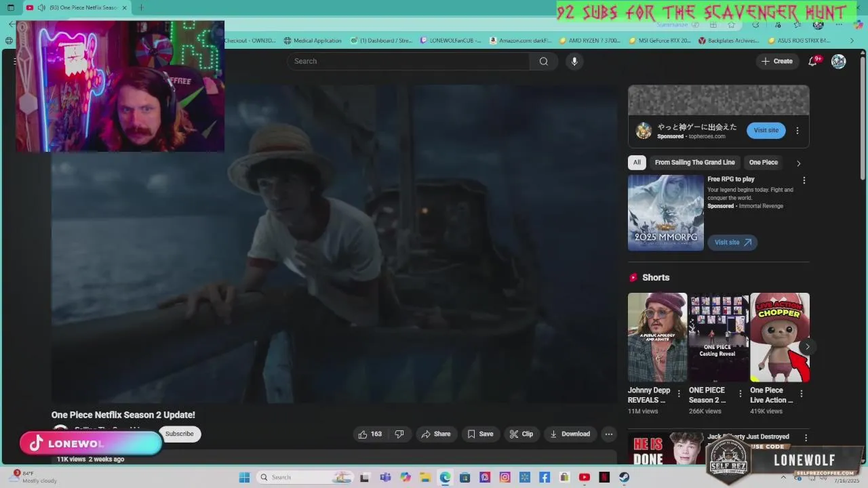Select the One Piece filter chip

pos(763,163)
